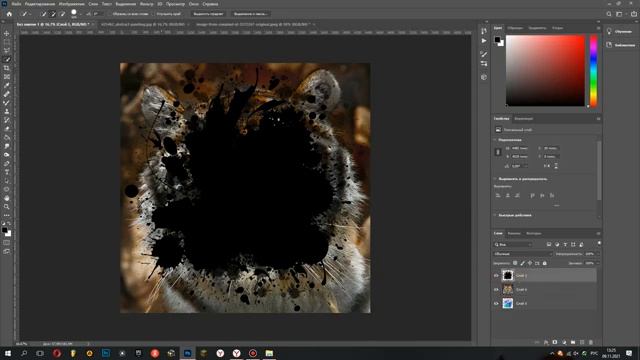Viewport: 640px width, 360px height.
Task: Create a new group folder icon
Action: pos(573,342)
